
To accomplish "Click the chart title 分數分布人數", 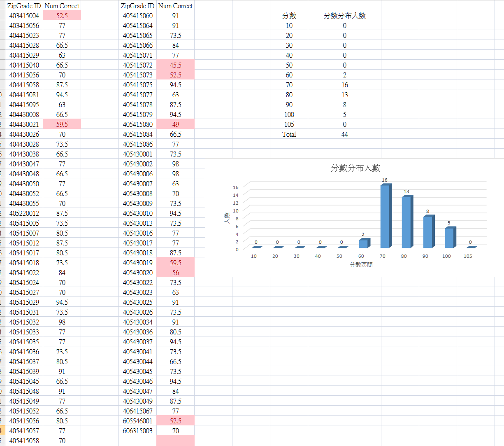I will point(355,168).
